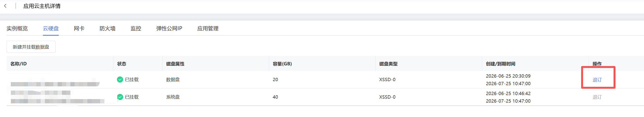This screenshot has height=117, width=644.
Task: Open the 实例概览 tab
Action: [17, 29]
